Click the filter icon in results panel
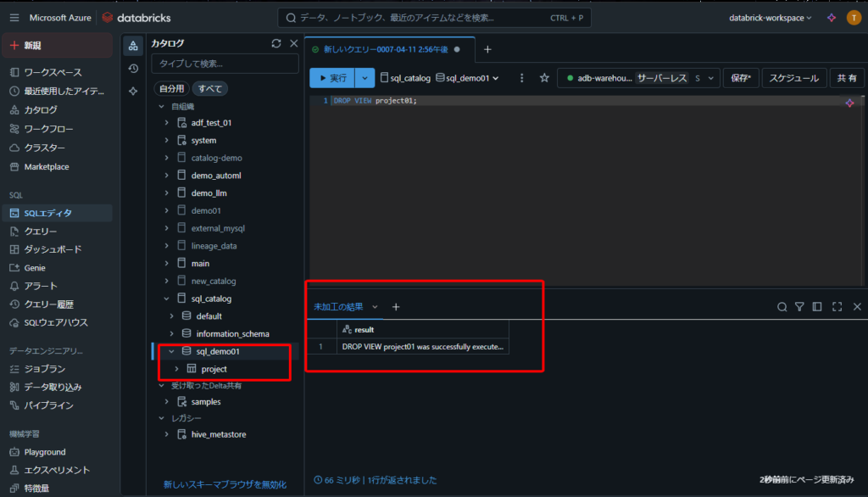 (799, 307)
